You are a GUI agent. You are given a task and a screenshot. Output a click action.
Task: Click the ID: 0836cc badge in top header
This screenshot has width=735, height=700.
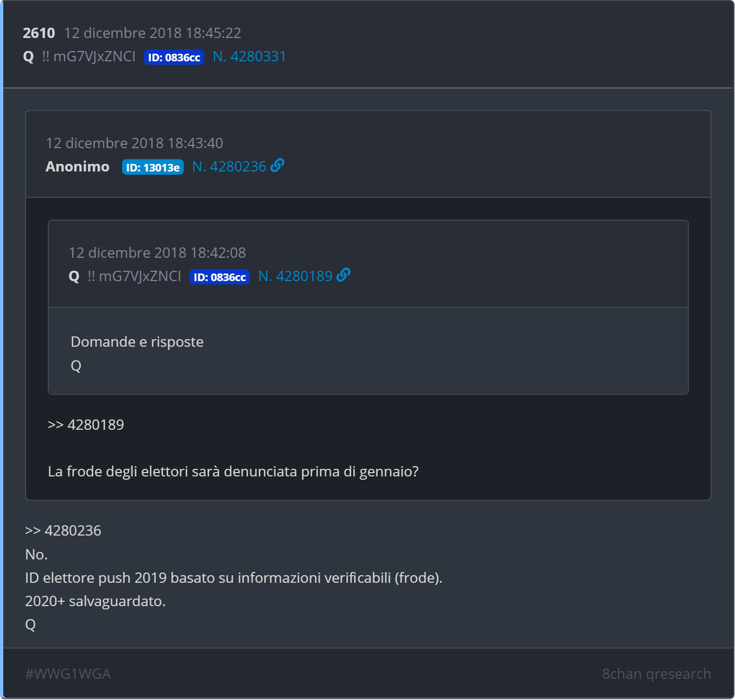tap(174, 57)
